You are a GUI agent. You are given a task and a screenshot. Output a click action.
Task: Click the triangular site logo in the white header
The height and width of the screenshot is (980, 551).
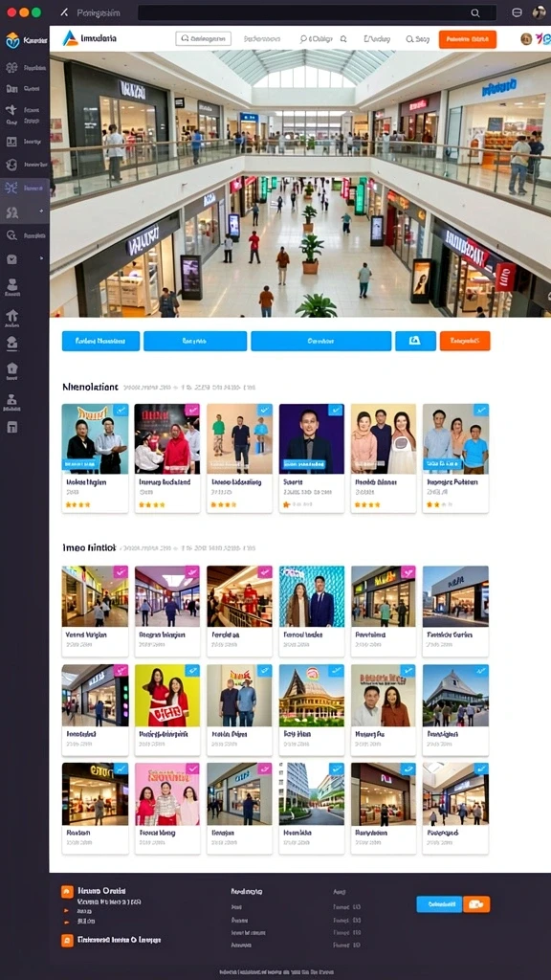(x=70, y=38)
